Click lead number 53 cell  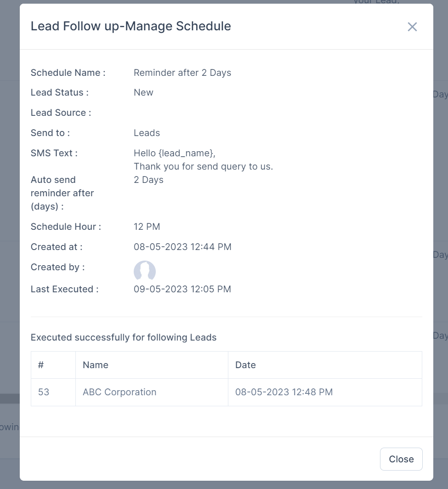(x=44, y=392)
